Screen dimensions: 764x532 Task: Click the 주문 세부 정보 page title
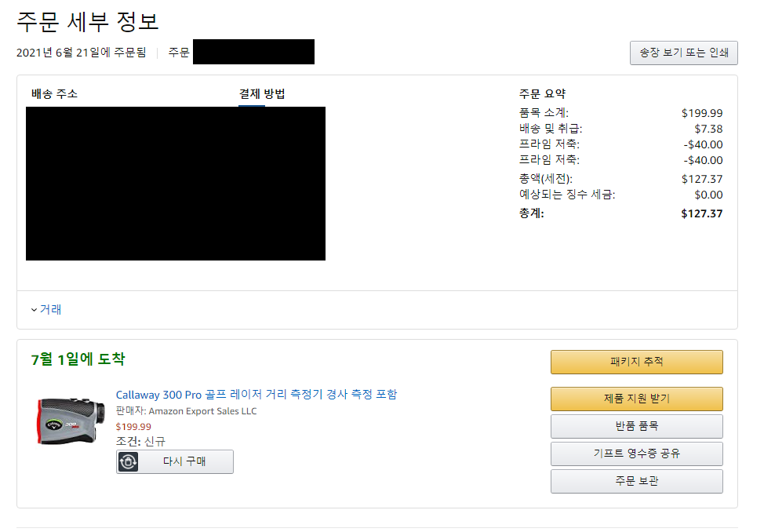pyautogui.click(x=88, y=21)
